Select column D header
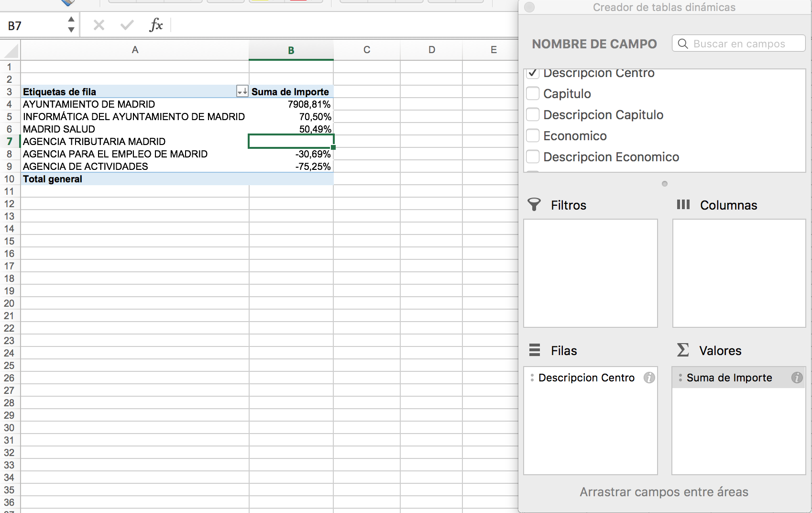 coord(431,50)
